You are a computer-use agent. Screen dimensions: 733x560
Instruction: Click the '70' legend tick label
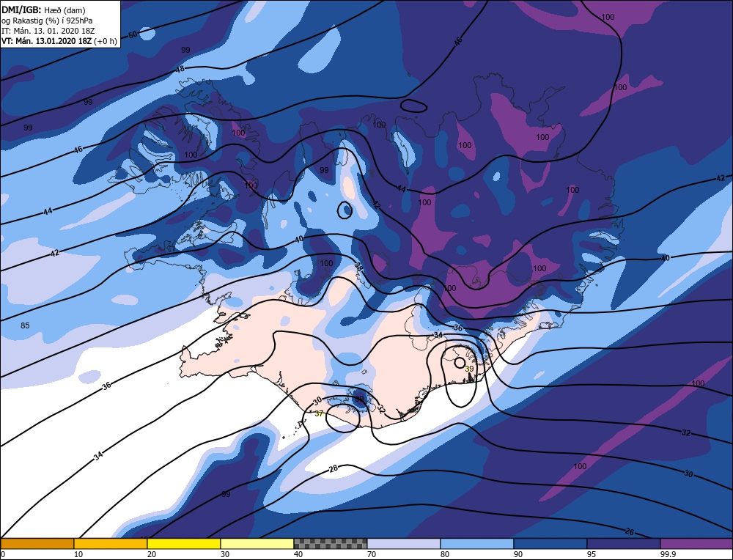(x=372, y=554)
